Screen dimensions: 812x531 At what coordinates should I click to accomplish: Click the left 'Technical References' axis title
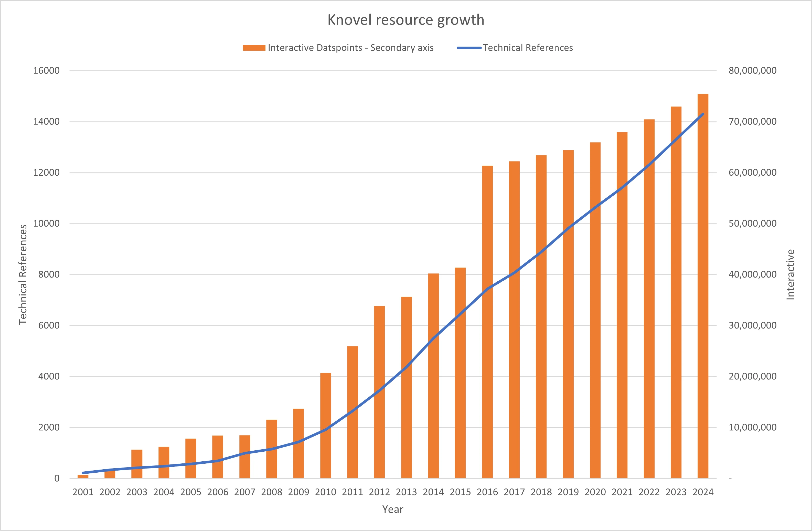[x=23, y=274]
